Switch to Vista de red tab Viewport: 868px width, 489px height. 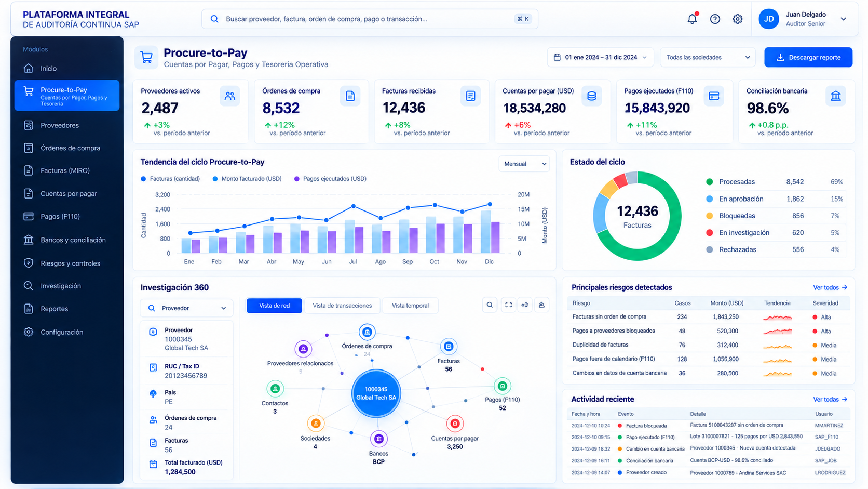[274, 306]
